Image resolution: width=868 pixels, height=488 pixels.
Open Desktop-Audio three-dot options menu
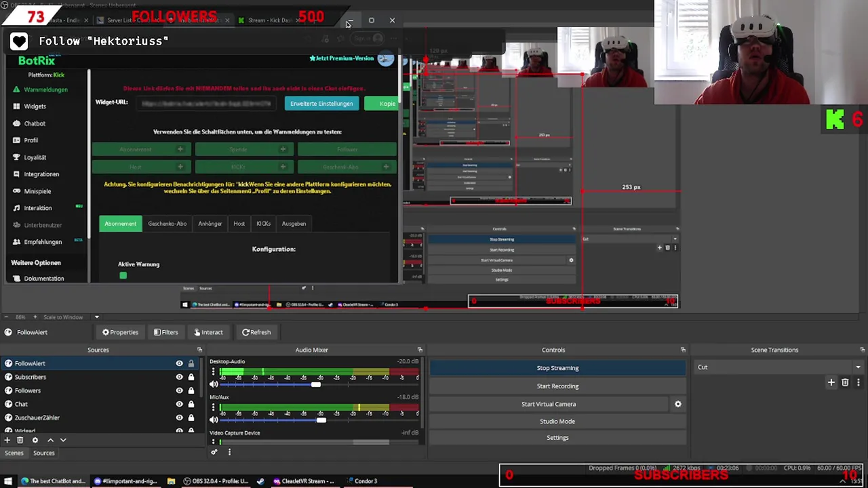pos(214,372)
